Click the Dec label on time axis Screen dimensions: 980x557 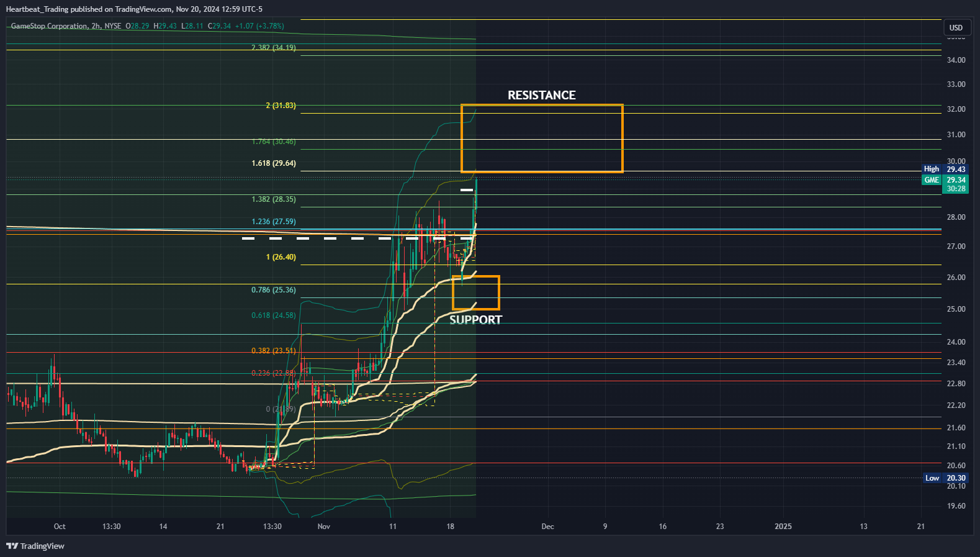point(547,527)
